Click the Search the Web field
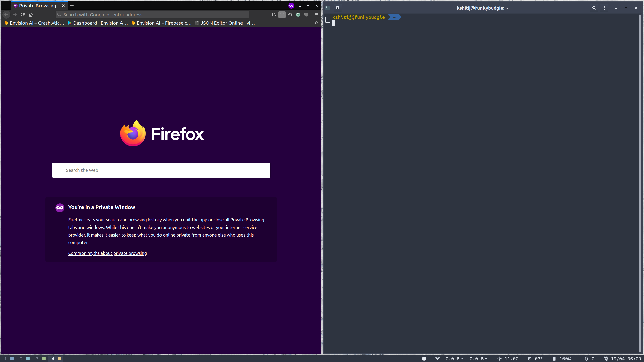The height and width of the screenshot is (362, 644). click(x=161, y=170)
